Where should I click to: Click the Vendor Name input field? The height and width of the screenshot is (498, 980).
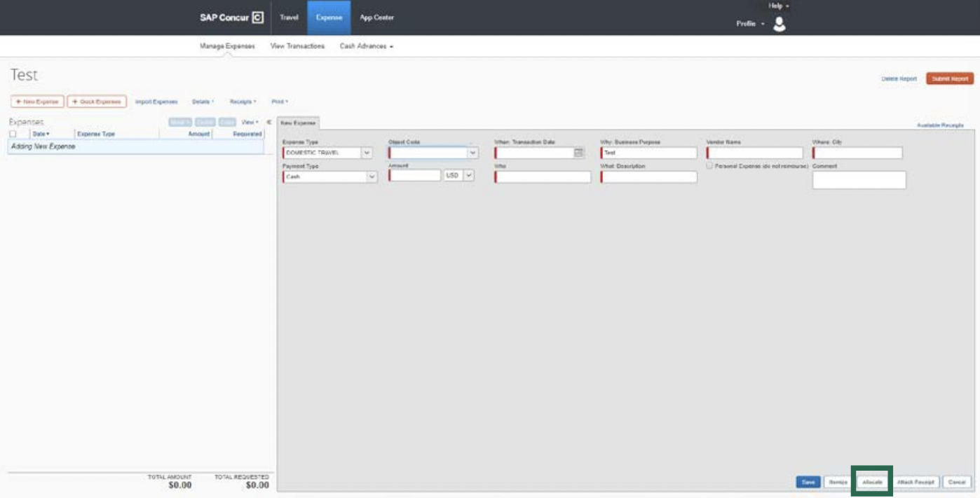pyautogui.click(x=754, y=153)
